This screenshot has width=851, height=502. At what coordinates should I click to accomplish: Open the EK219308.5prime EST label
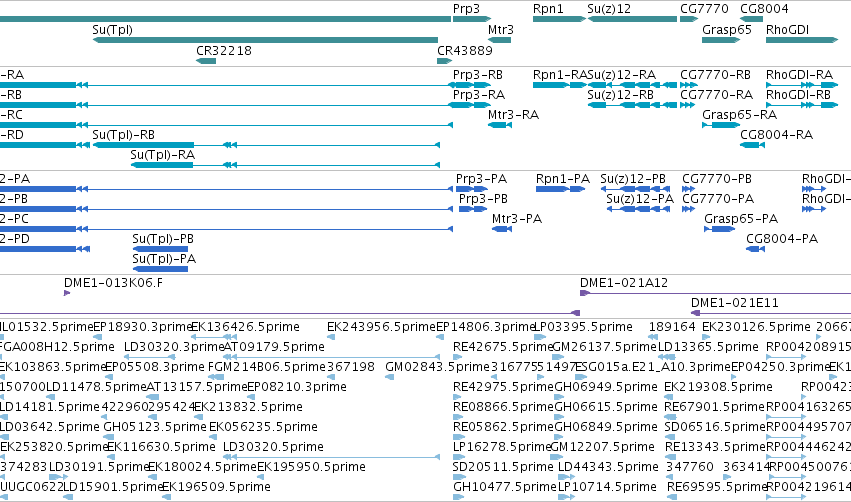pos(719,387)
